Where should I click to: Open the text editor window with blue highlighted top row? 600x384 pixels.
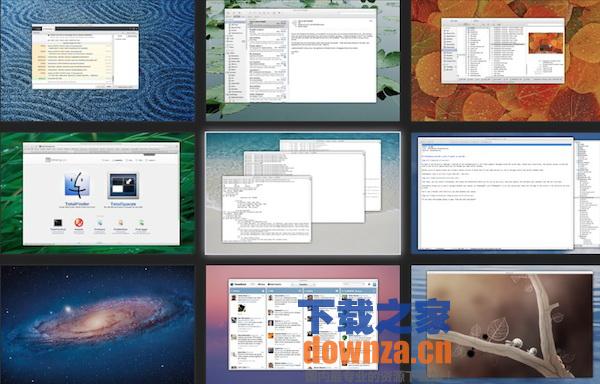pyautogui.click(x=496, y=193)
